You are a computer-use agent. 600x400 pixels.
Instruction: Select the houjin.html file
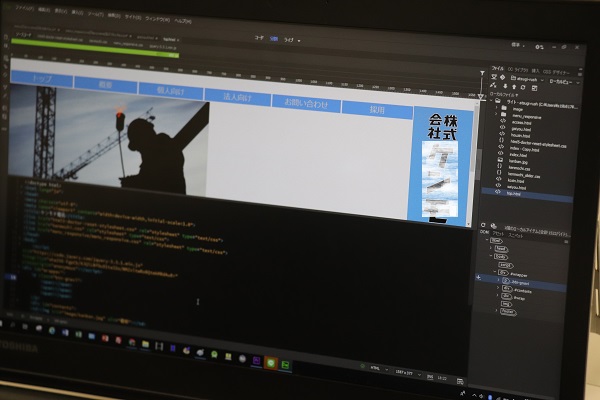pyautogui.click(x=520, y=136)
